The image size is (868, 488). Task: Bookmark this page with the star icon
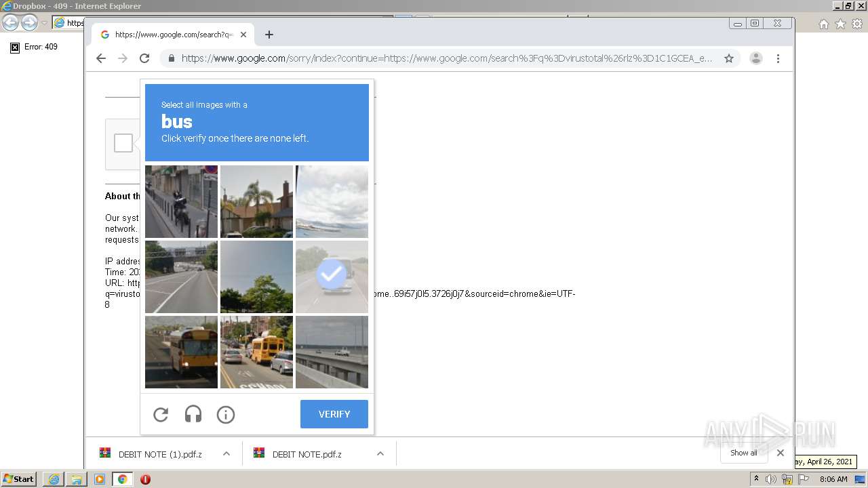[729, 58]
